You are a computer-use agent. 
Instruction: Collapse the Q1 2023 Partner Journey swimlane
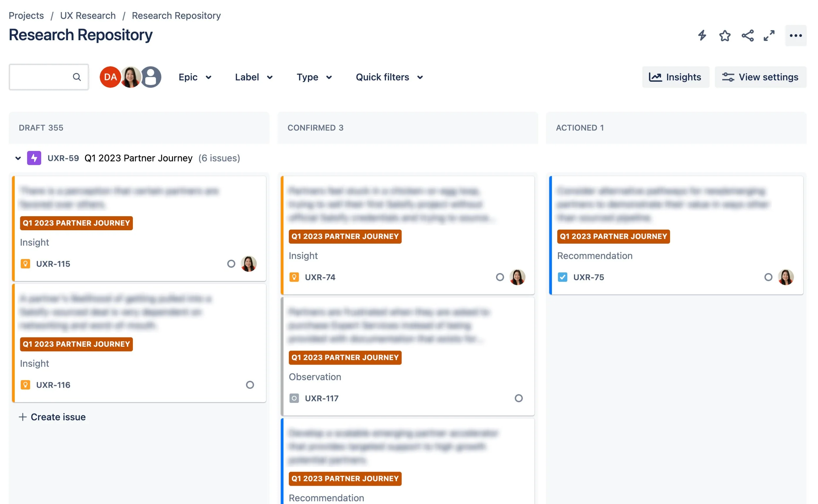click(x=18, y=158)
